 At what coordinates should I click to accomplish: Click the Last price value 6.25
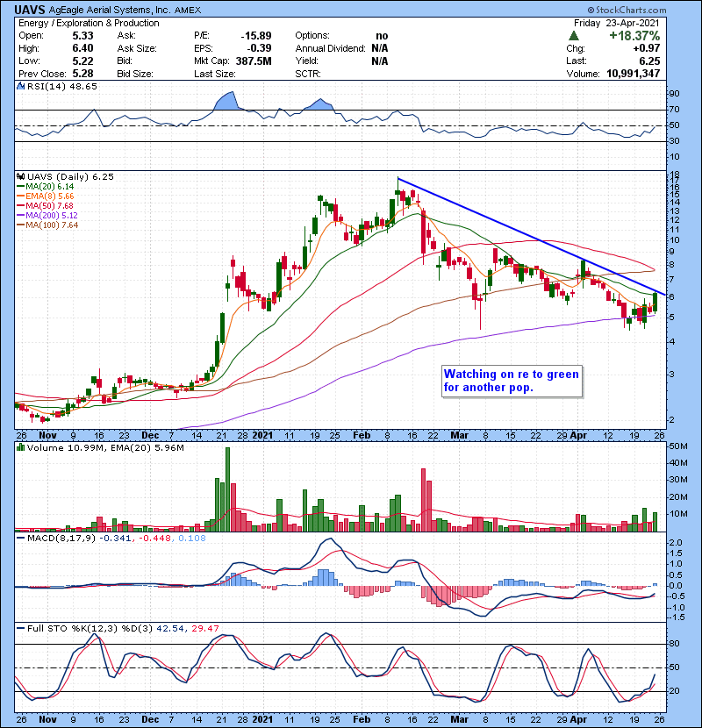click(649, 61)
